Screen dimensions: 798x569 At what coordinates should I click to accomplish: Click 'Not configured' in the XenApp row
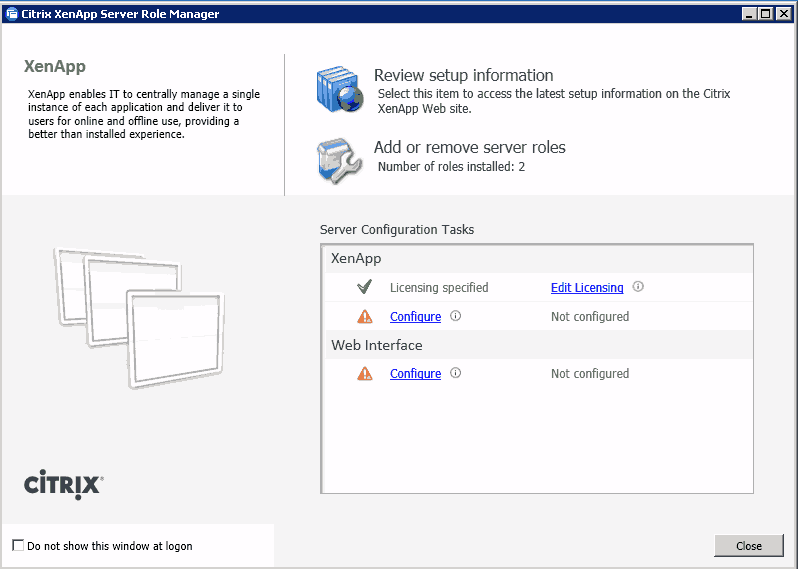(x=590, y=317)
